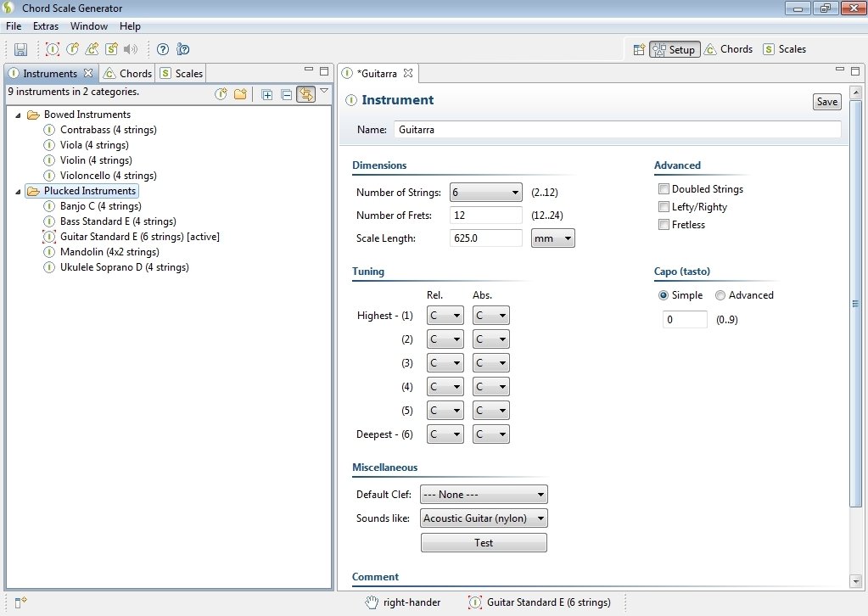Select Ukulele Soprano D (4 strings)
868x616 pixels.
tap(125, 267)
